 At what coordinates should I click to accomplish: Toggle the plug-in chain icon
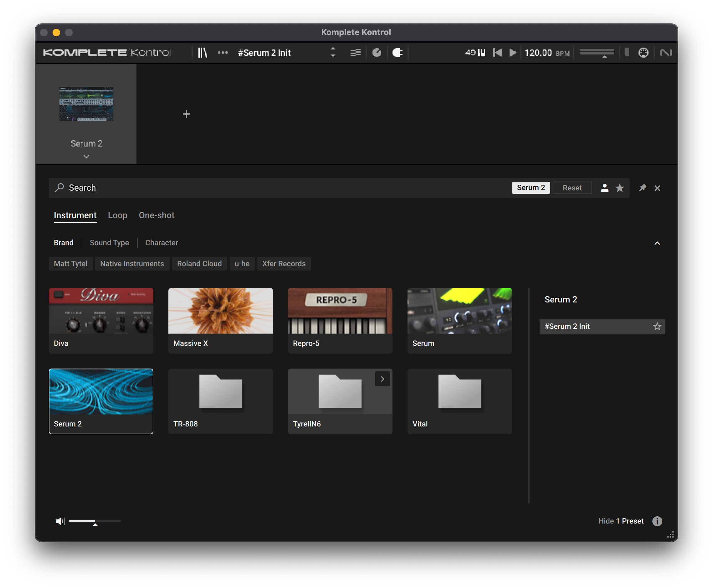click(398, 53)
